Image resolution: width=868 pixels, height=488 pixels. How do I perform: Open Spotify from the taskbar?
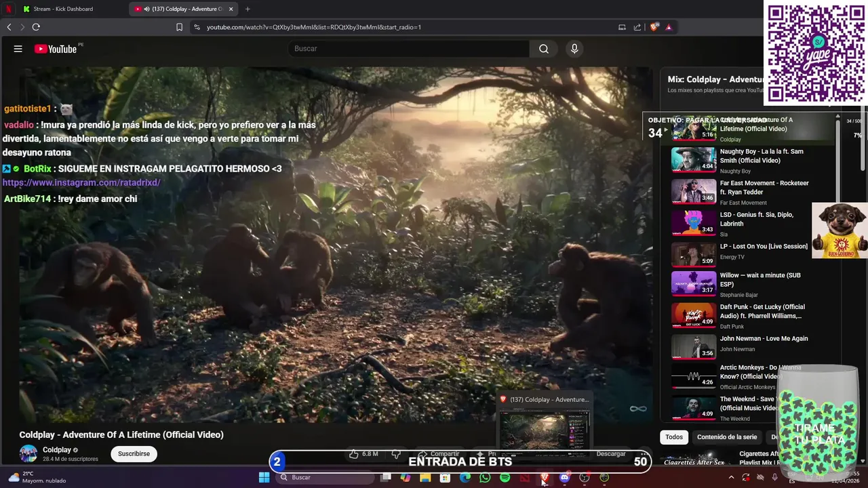pos(505,477)
